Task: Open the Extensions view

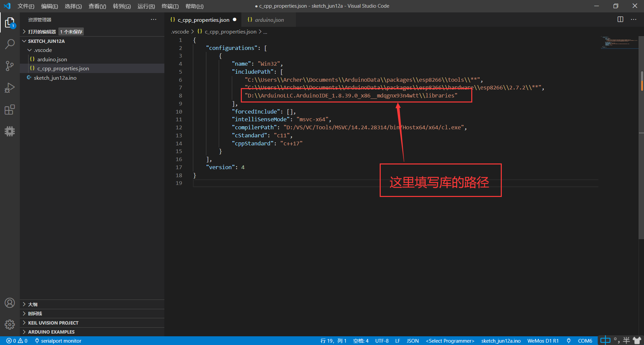Action: pyautogui.click(x=10, y=110)
